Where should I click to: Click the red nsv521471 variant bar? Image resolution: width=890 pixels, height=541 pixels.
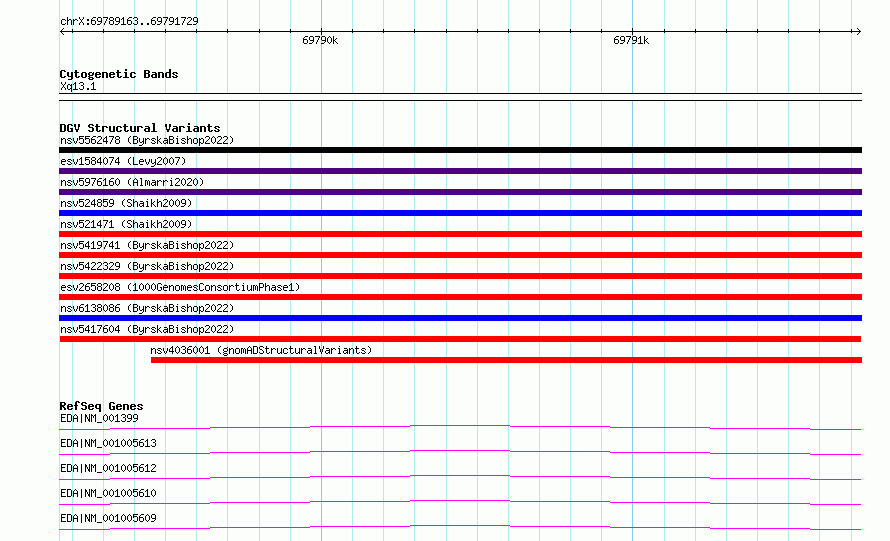click(460, 234)
